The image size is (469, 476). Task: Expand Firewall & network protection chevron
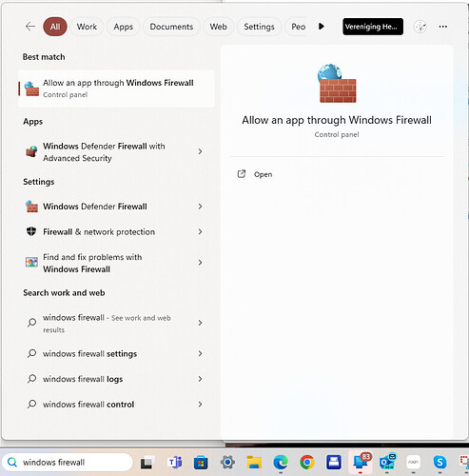coord(200,232)
